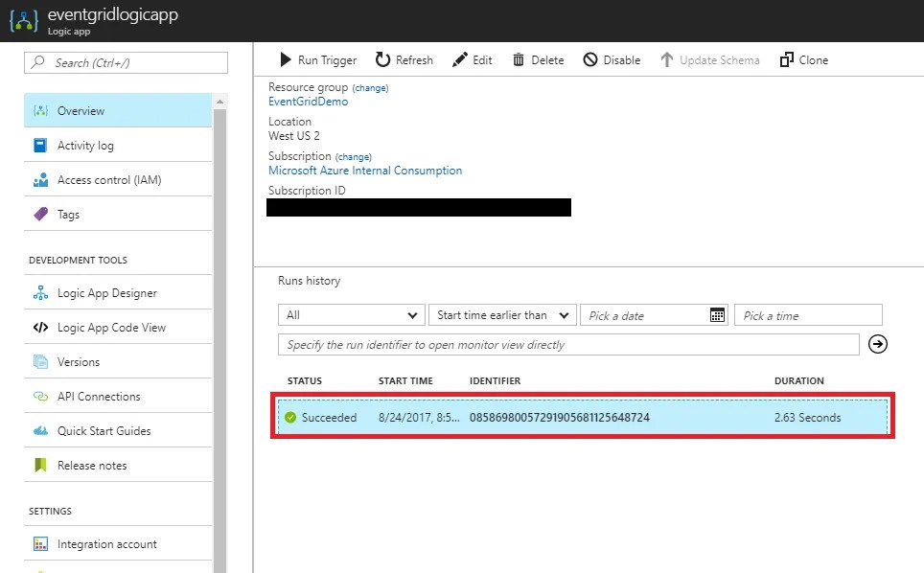Open the All status filter dropdown

point(351,315)
